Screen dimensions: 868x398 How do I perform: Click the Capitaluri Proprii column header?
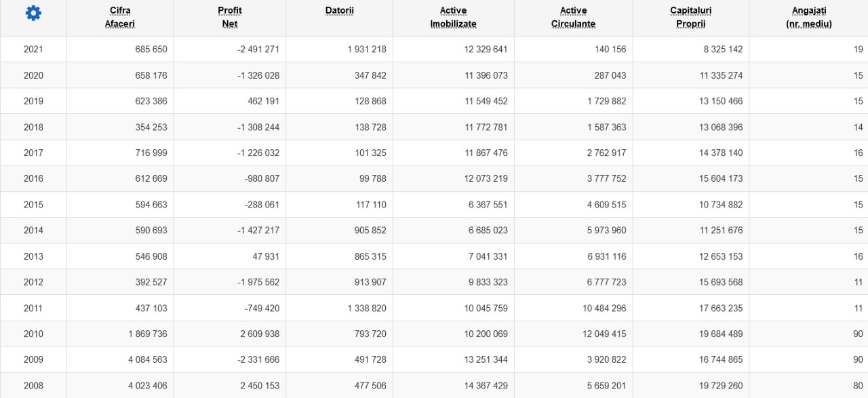[x=691, y=17]
